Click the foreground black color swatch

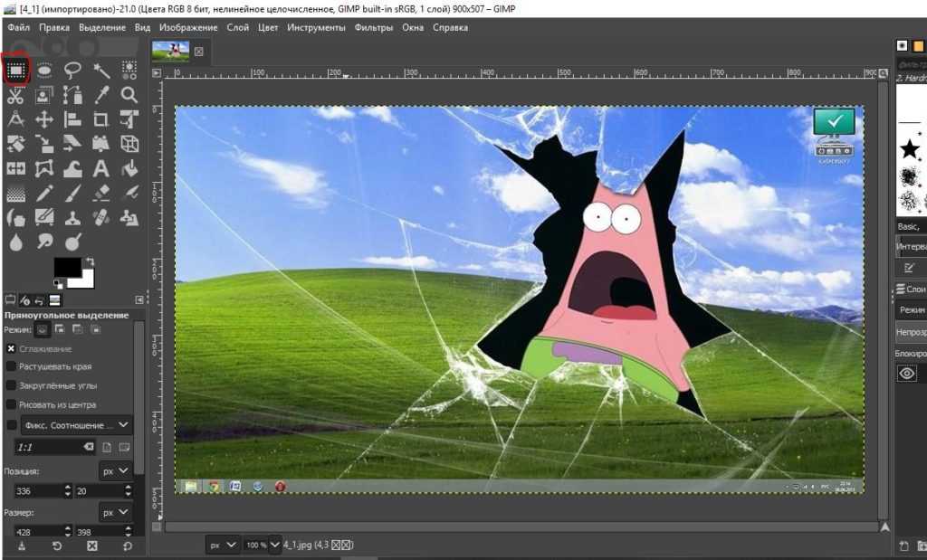coord(67,268)
